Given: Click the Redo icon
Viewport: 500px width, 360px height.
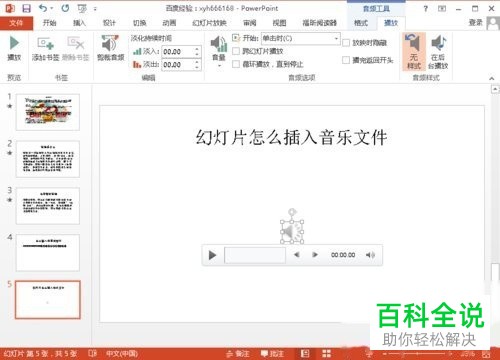Looking at the screenshot, I should pyautogui.click(x=65, y=8).
